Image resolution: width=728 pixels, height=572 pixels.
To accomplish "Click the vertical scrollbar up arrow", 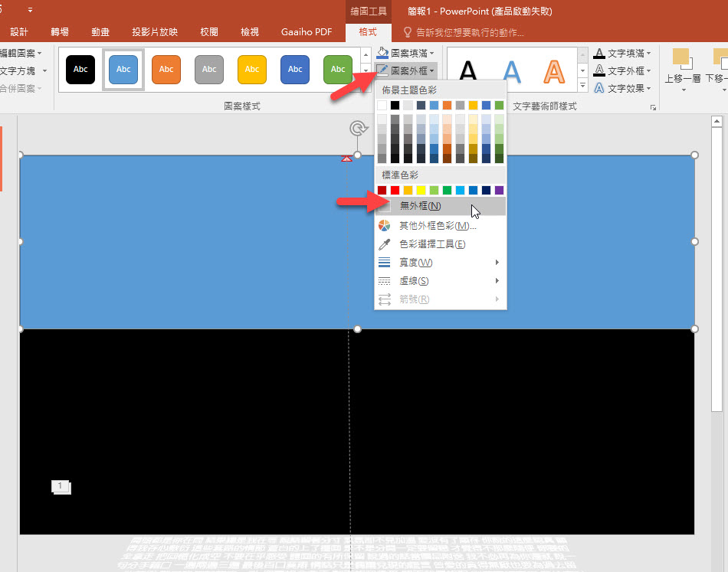I will pos(717,122).
